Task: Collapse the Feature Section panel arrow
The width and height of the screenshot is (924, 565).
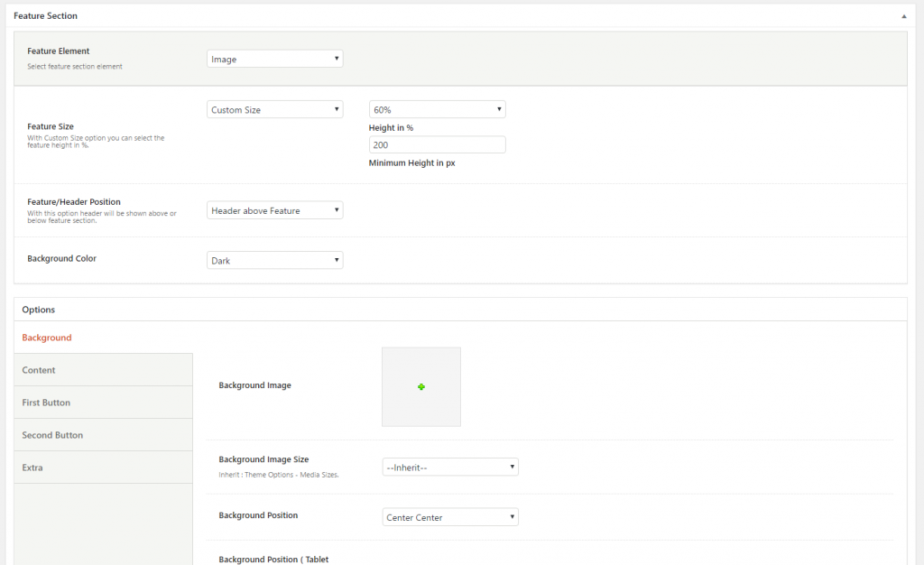Action: 903,16
